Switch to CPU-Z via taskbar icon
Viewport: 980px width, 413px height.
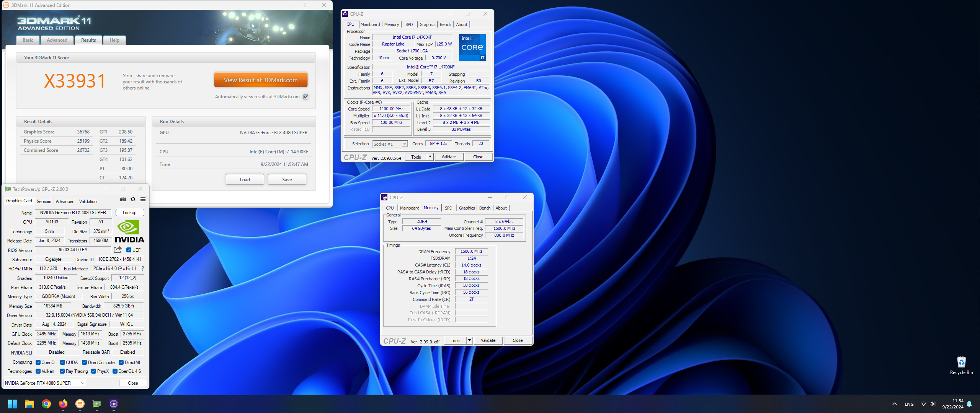114,404
